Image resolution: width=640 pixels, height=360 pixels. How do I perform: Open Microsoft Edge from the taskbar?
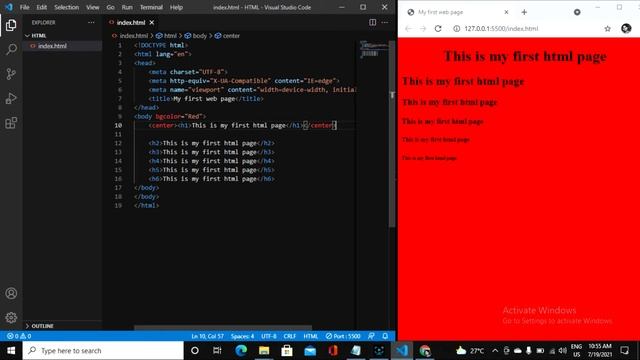tap(241, 350)
